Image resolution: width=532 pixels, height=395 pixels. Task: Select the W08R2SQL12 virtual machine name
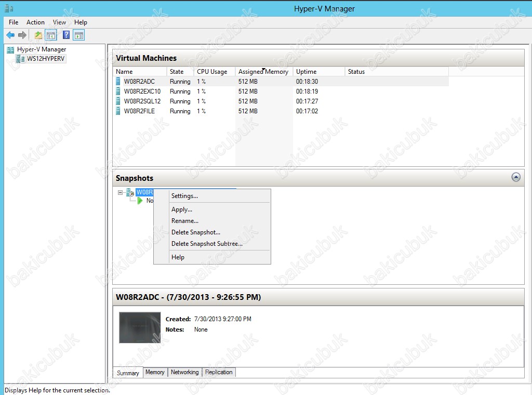(x=142, y=101)
